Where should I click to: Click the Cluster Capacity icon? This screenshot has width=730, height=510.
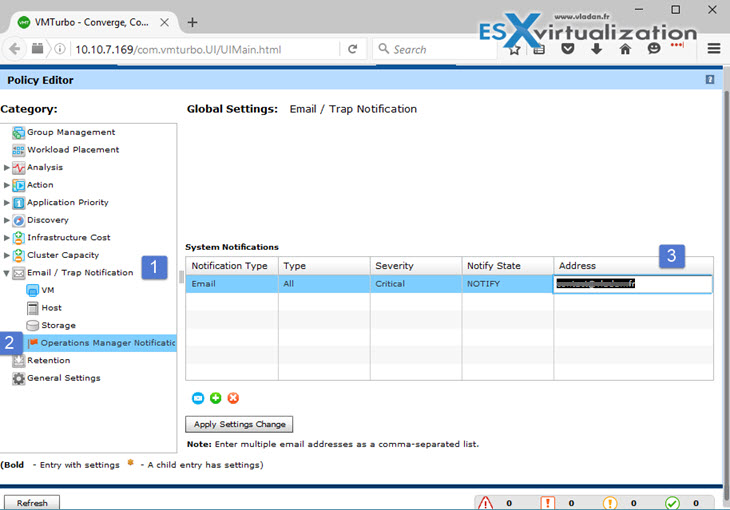click(x=19, y=256)
